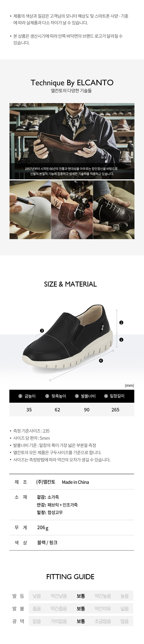The height and width of the screenshot is (644, 144).
Task: Click the black slip-on shoe product image
Action: pyautogui.click(x=67, y=336)
